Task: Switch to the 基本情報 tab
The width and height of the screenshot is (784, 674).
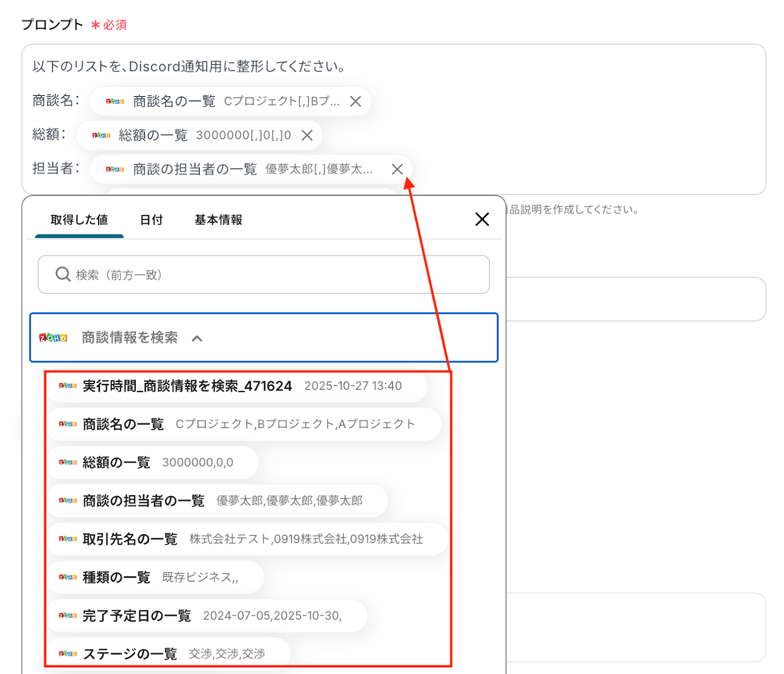Action: 219,220
